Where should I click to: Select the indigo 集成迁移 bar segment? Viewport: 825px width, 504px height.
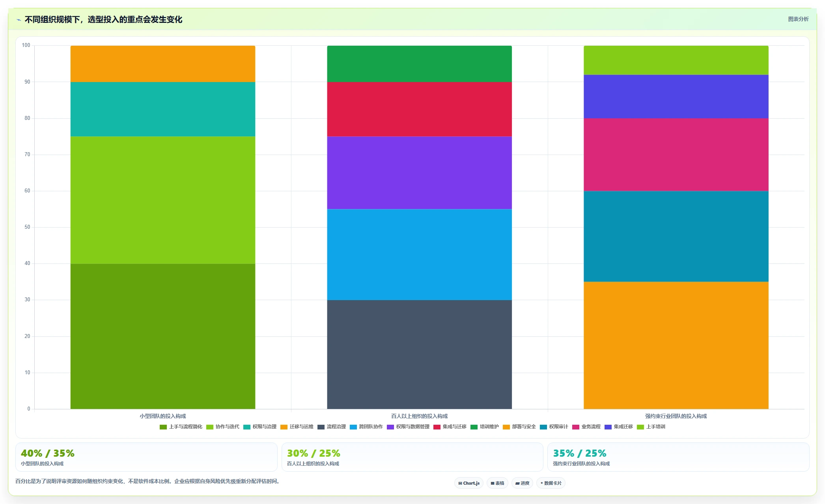[x=676, y=97]
